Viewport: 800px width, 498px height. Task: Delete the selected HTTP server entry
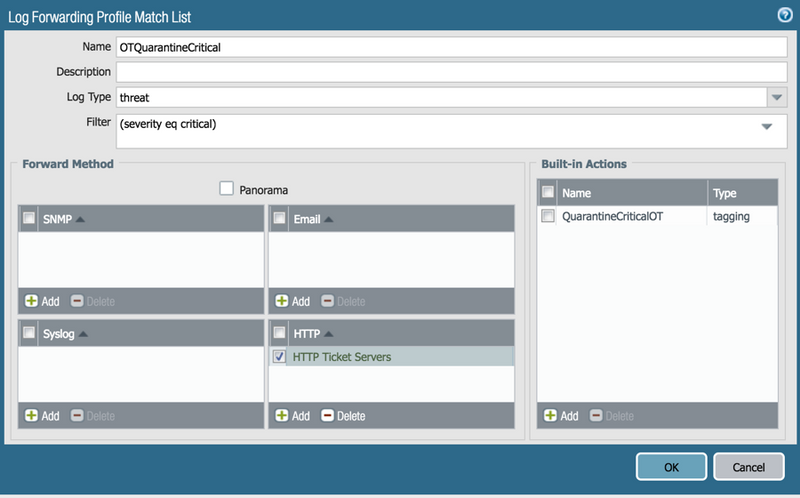[x=343, y=416]
